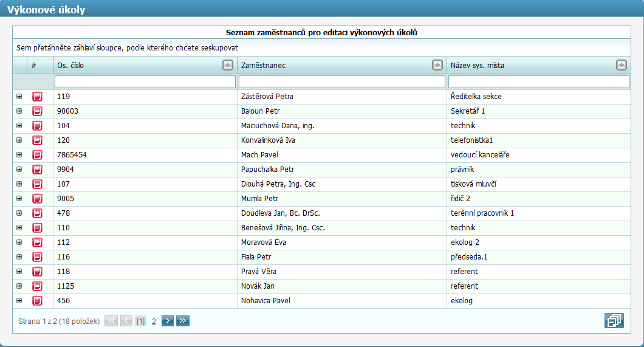Click red task icon in Mach Pavel row
Screen dimensions: 644x347
click(37, 155)
